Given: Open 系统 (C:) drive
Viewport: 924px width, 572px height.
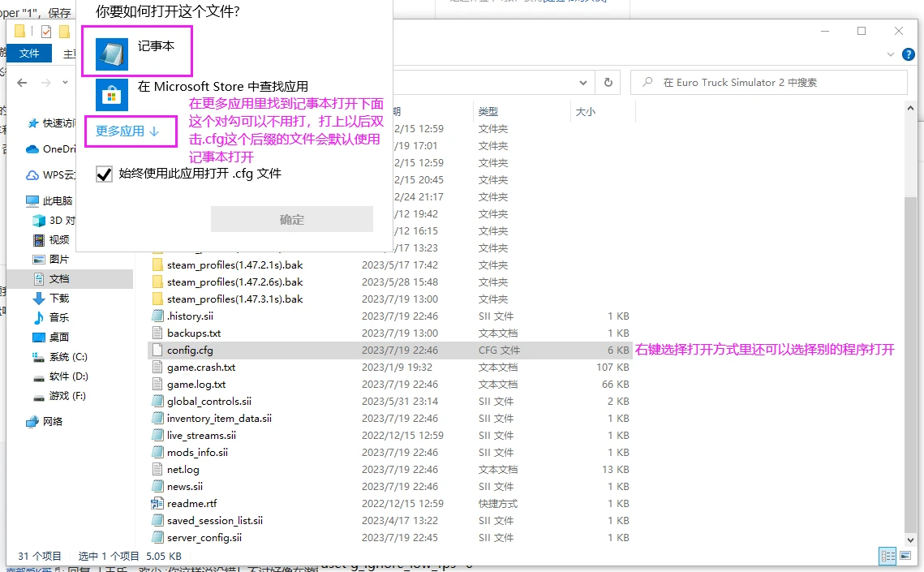Looking at the screenshot, I should coord(60,357).
